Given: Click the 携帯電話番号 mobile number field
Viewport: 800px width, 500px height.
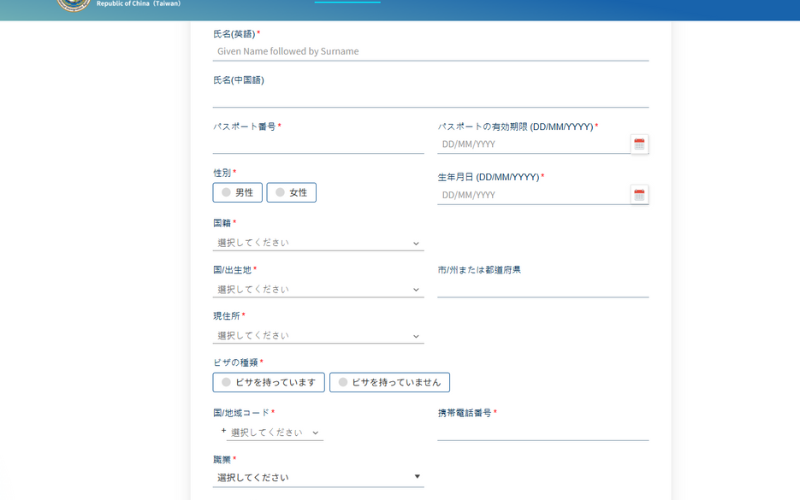Looking at the screenshot, I should [x=542, y=431].
